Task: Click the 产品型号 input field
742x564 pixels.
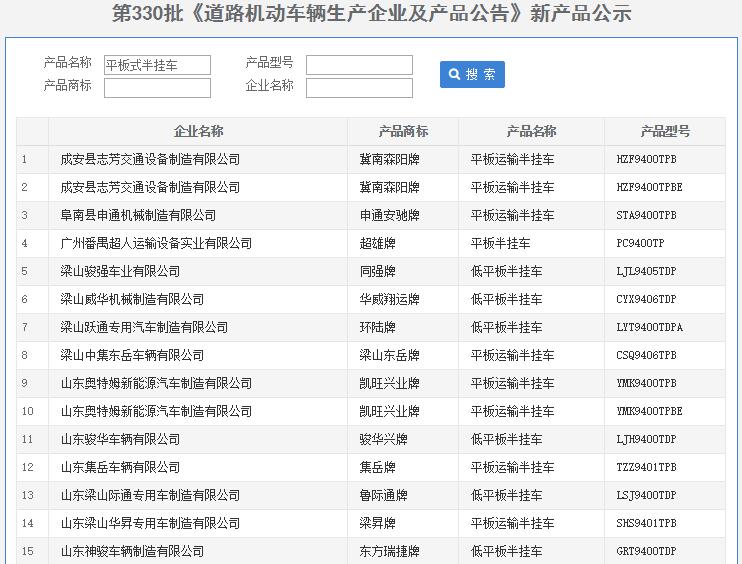Action: 359,65
